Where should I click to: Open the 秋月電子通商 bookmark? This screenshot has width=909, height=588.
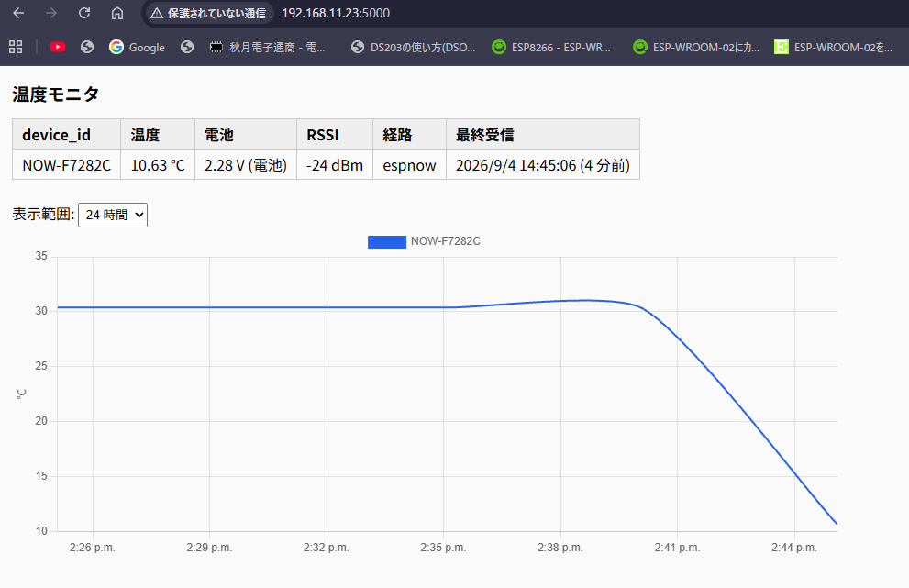tap(267, 47)
